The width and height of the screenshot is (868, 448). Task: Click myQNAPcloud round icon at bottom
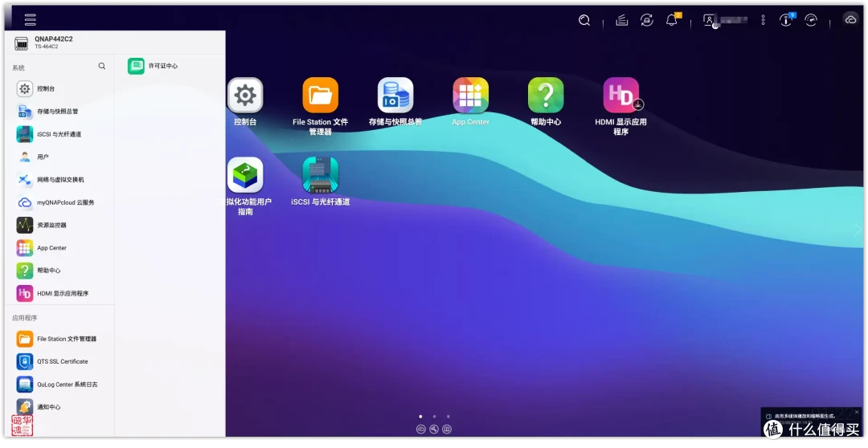pos(420,430)
